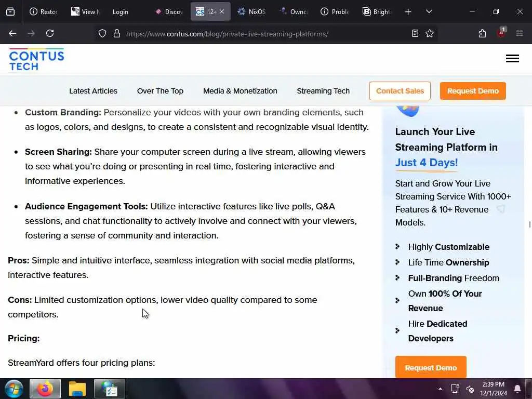Switch to the Restore tab
Screen dimensions: 532x399
point(44,12)
